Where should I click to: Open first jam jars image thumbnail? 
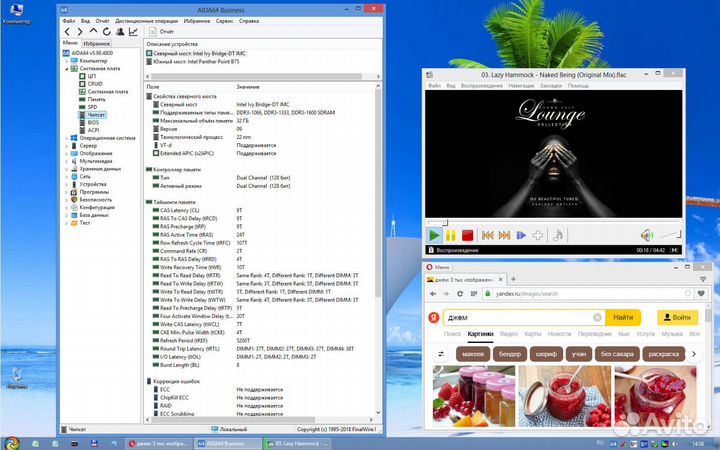(474, 396)
